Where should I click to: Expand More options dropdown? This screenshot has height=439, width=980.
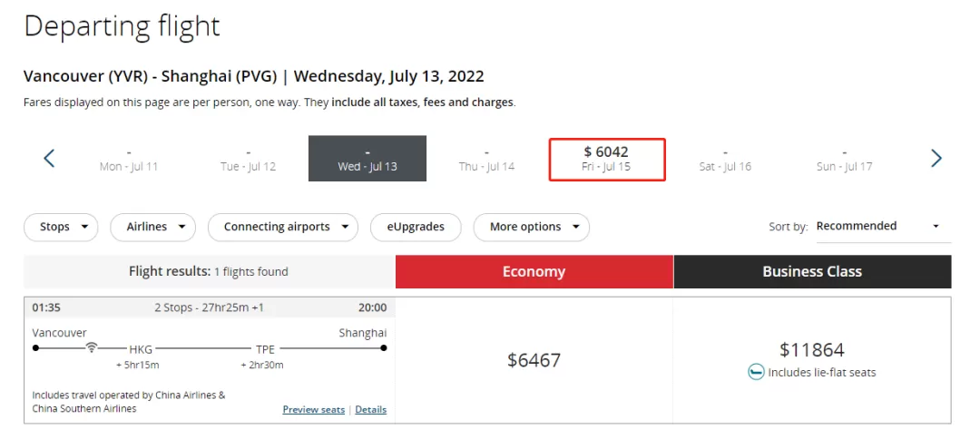[531, 228]
